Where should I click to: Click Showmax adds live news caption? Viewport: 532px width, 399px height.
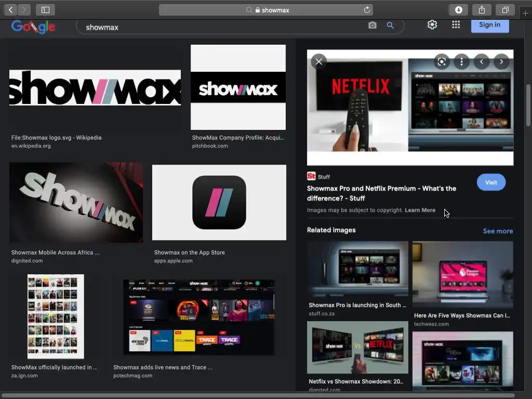[163, 367]
